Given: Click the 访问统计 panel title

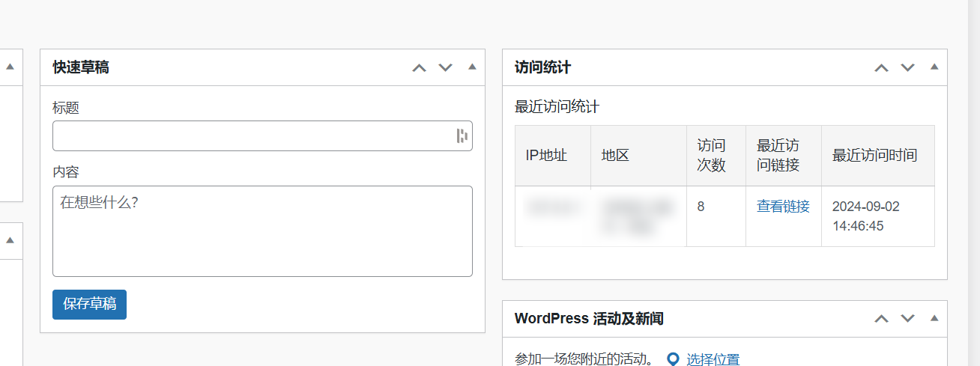Looking at the screenshot, I should click(543, 67).
